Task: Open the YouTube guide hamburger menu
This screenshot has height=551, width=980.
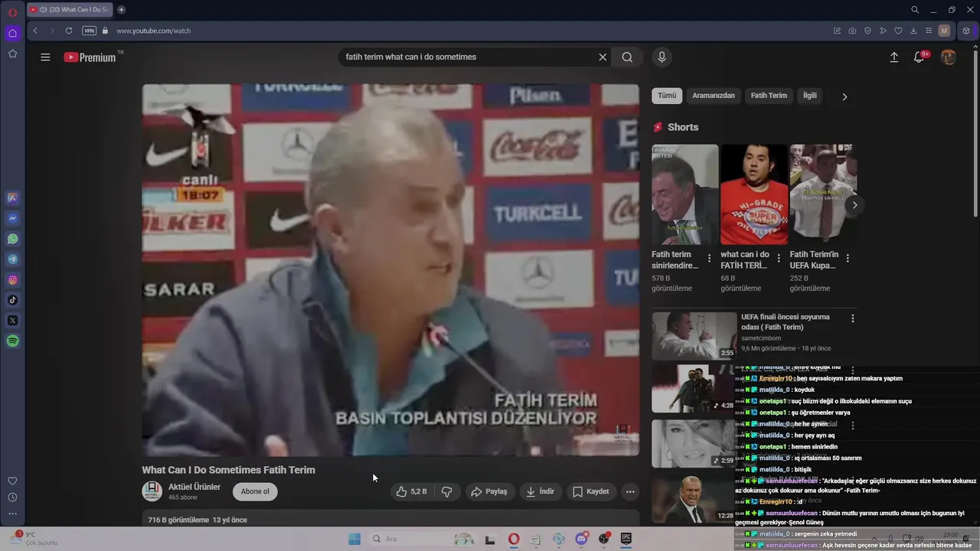Action: pyautogui.click(x=45, y=57)
